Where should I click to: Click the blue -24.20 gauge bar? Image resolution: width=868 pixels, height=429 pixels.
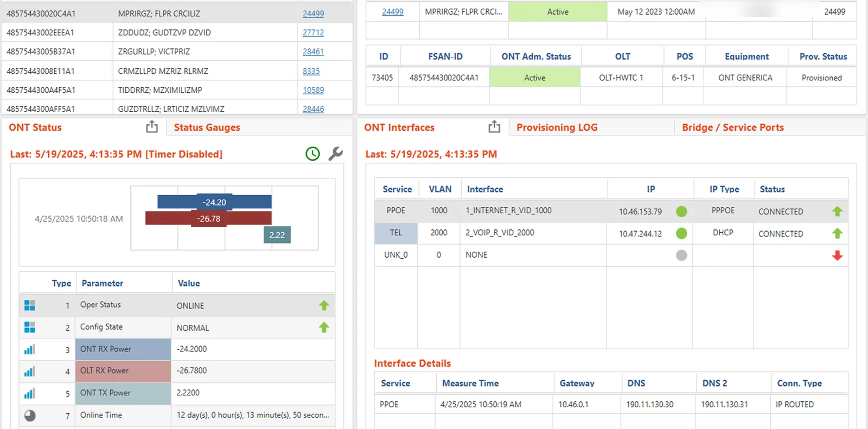[214, 202]
